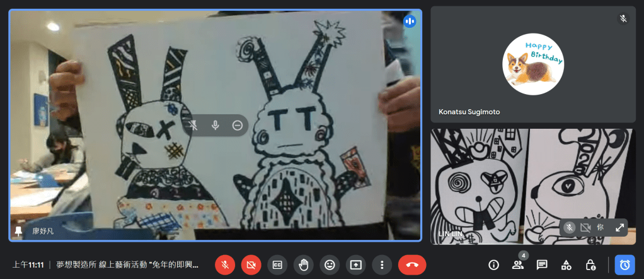Image resolution: width=644 pixels, height=279 pixels.
Task: Turn on your camera in the bottom bar
Action: pyautogui.click(x=251, y=264)
